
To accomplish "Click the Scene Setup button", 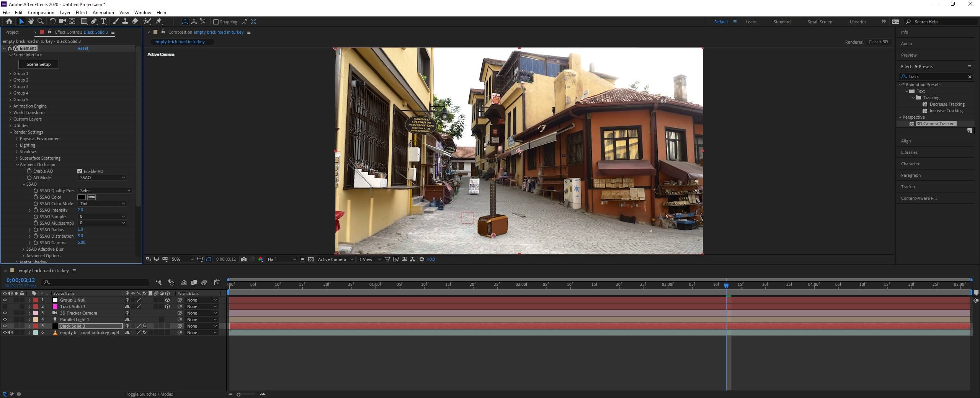I will [38, 64].
